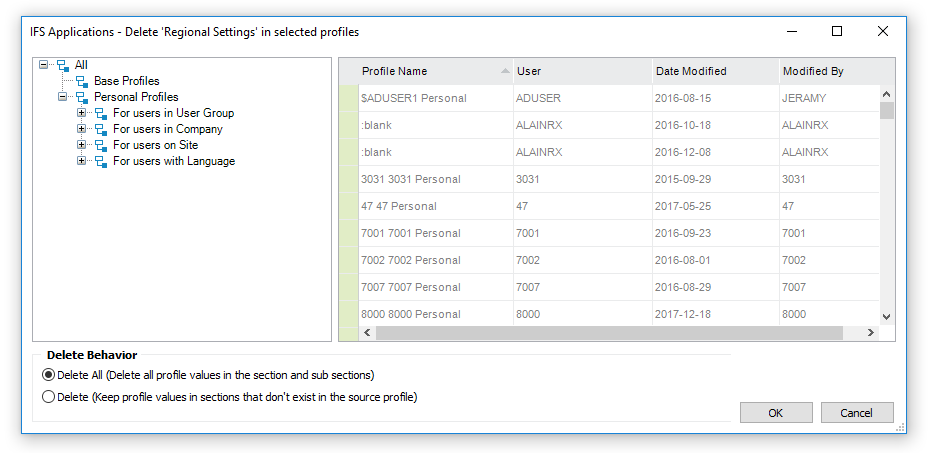Click the Profile Name sort arrow indicator
Screen dimensions: 928x453
coord(505,71)
